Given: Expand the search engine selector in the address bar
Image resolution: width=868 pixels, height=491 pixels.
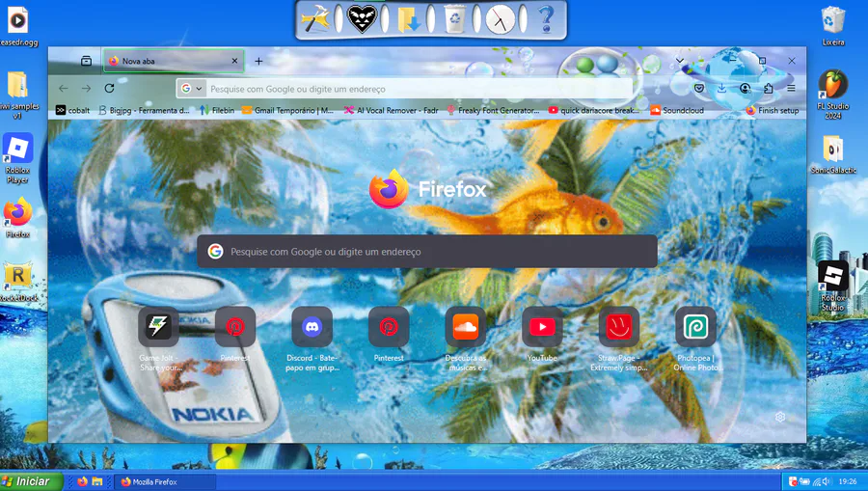Looking at the screenshot, I should [x=192, y=89].
